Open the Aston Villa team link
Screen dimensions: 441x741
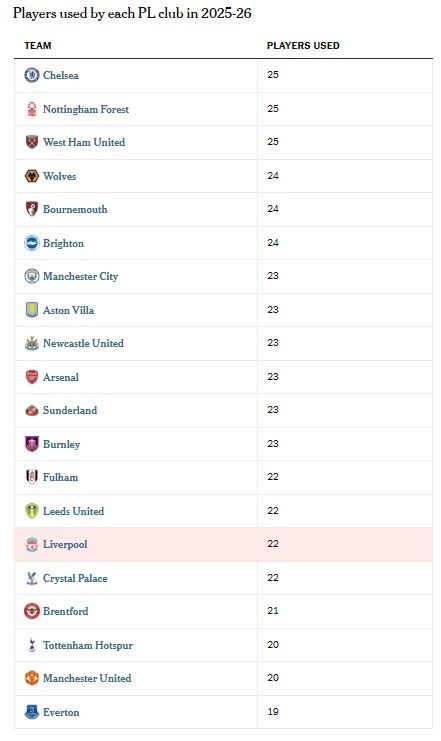tap(69, 310)
